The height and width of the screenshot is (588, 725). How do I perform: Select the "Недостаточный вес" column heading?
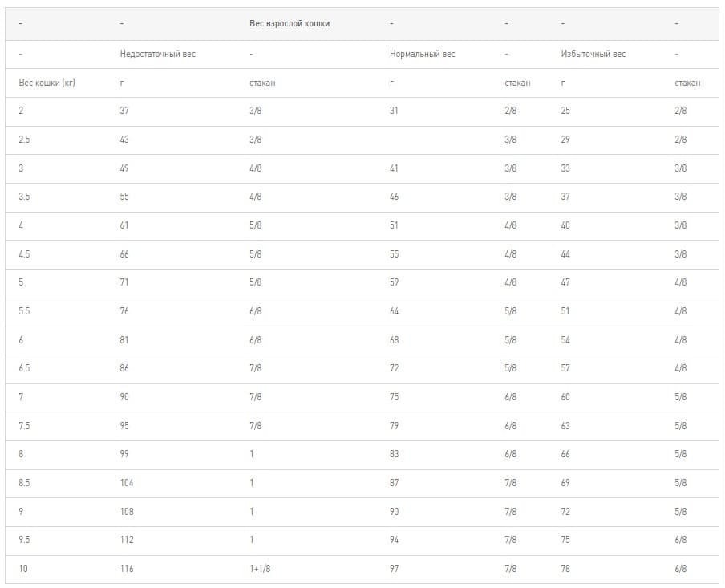click(157, 54)
